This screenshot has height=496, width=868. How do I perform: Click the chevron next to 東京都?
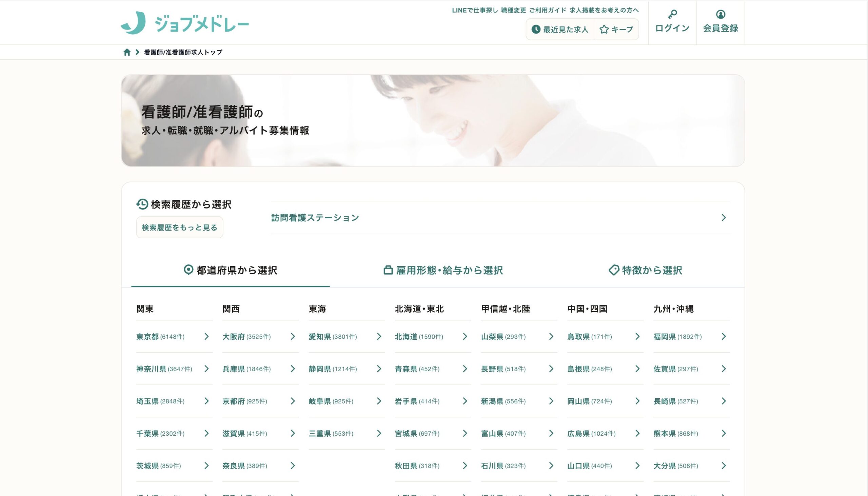(206, 337)
